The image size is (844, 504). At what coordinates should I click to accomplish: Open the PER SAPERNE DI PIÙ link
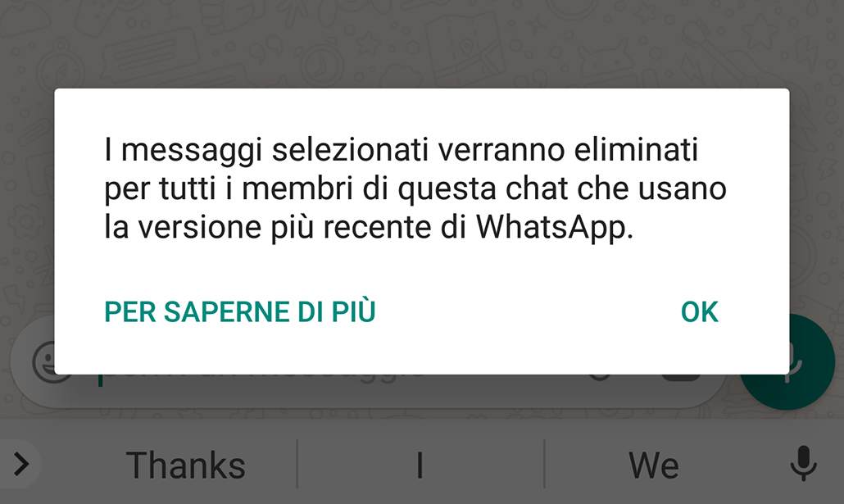(240, 311)
